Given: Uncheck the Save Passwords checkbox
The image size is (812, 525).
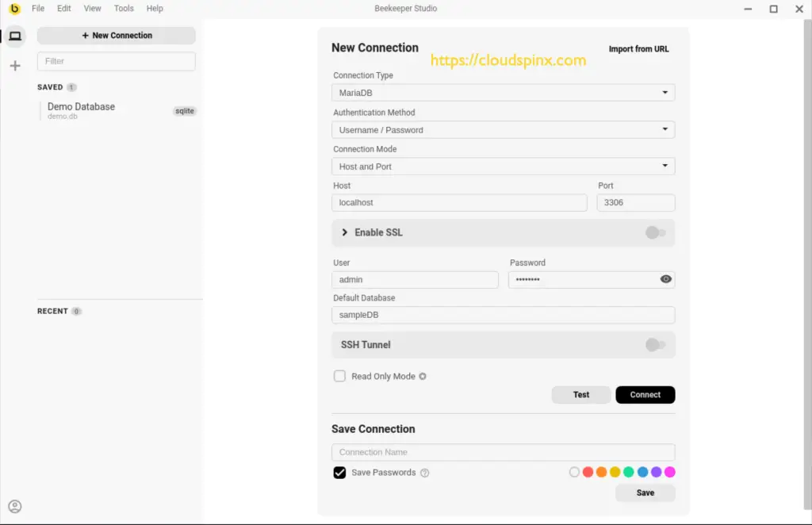Looking at the screenshot, I should click(339, 473).
